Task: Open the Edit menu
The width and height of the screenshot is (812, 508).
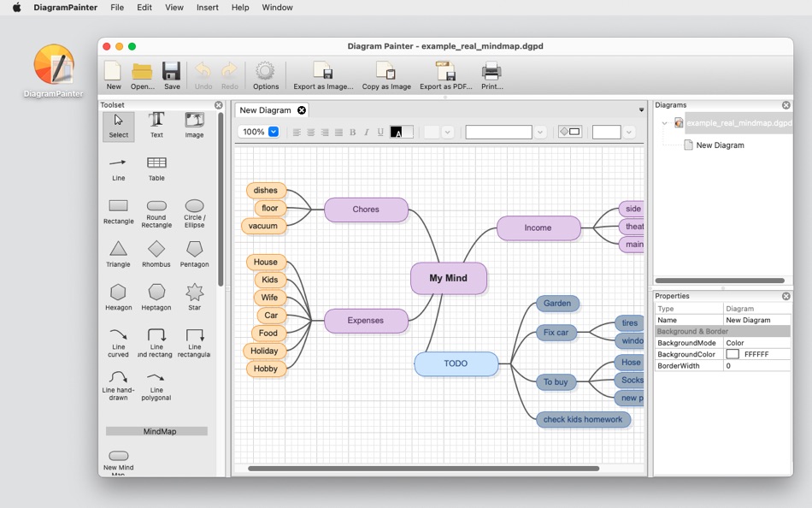Action: [x=144, y=7]
